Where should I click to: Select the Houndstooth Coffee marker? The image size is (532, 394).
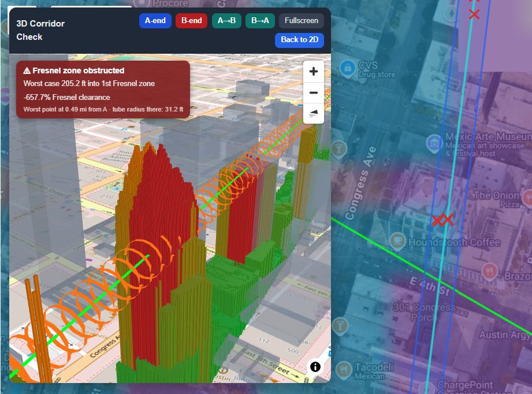coord(397,241)
